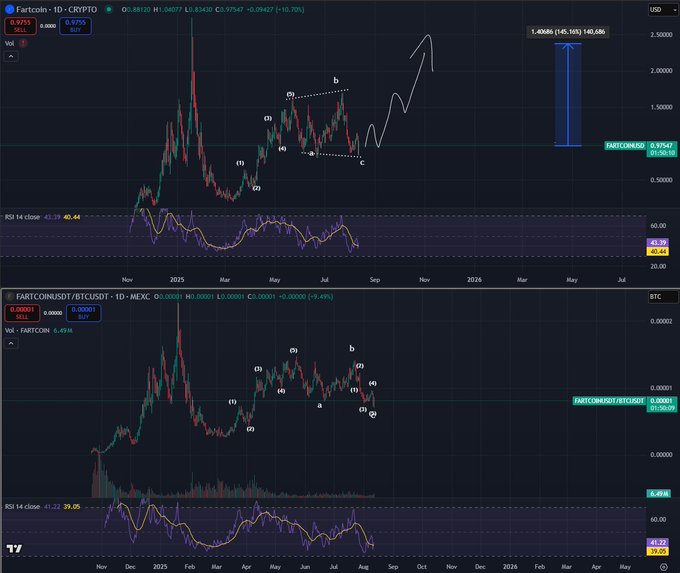Click 2026 on the top chart time axis
The height and width of the screenshot is (573, 680).
(474, 280)
